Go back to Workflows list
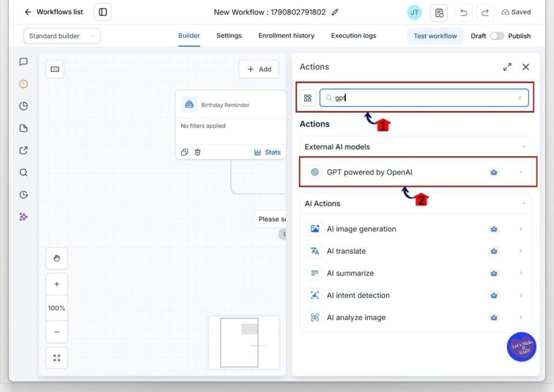554x392 pixels. pos(54,12)
